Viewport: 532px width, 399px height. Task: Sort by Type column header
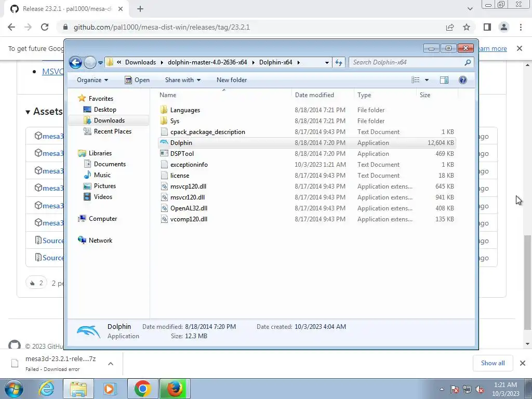(385, 95)
